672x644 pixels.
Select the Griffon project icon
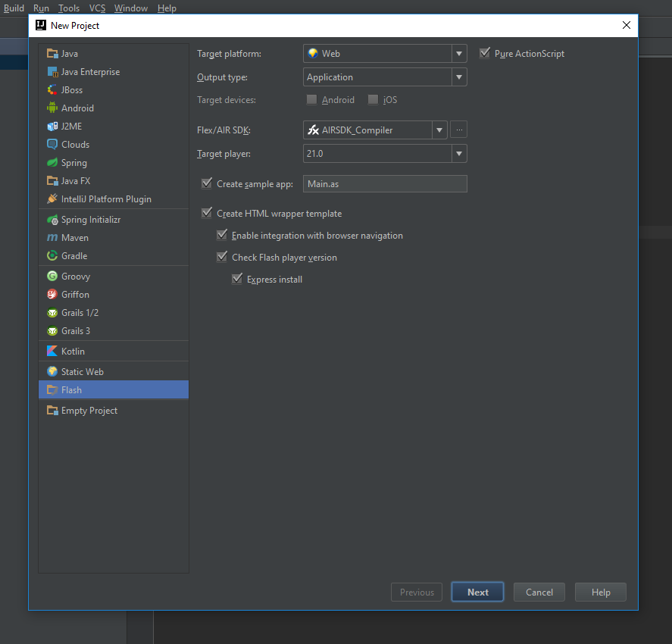[x=52, y=295]
